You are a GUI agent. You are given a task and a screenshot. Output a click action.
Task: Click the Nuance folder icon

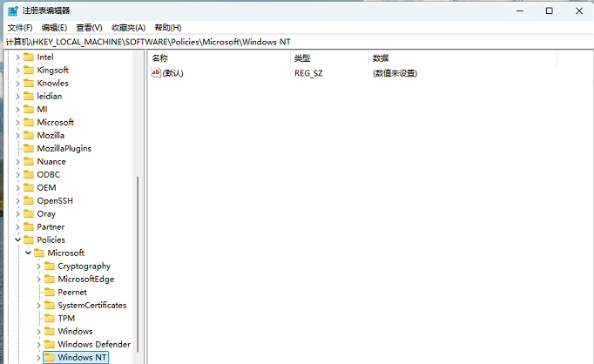(x=29, y=161)
